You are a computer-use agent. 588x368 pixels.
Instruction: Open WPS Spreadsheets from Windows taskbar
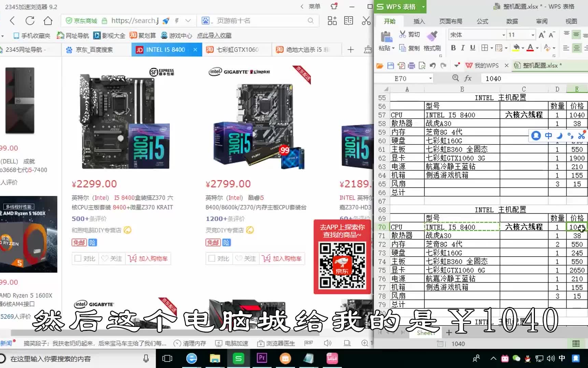tap(239, 358)
